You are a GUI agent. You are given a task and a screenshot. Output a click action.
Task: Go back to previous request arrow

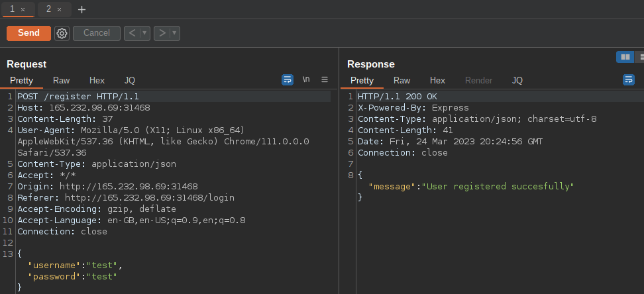click(x=132, y=33)
